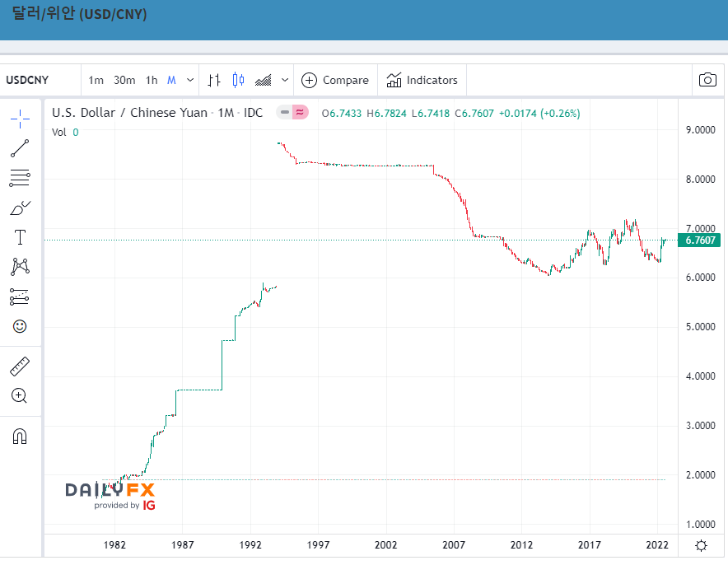Open the forecasting and measurement tools

coord(20,297)
